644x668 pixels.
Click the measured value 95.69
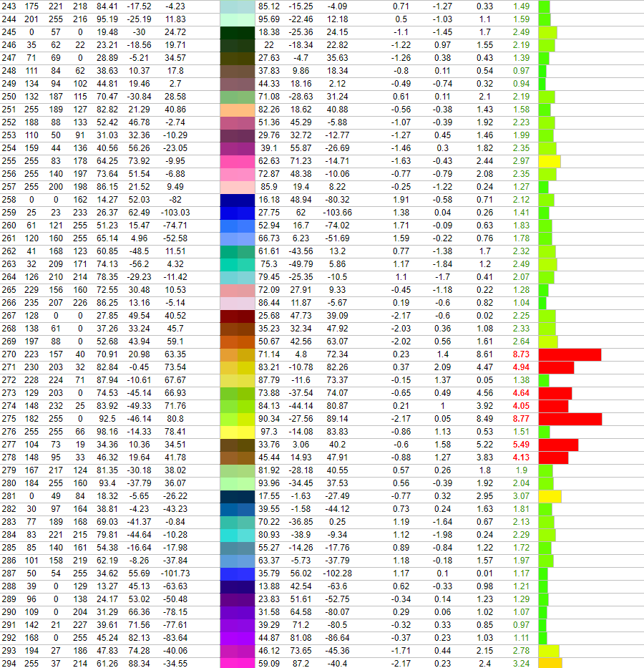pyautogui.click(x=268, y=19)
